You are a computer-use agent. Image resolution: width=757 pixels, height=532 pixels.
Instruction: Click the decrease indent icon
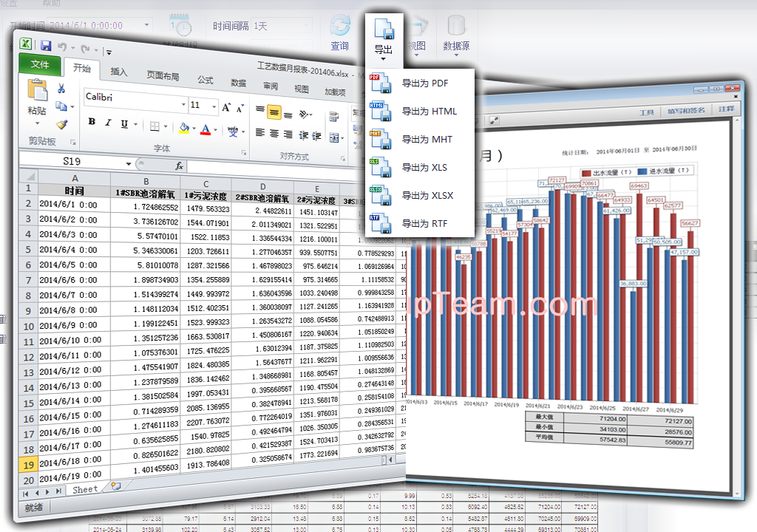coord(303,136)
